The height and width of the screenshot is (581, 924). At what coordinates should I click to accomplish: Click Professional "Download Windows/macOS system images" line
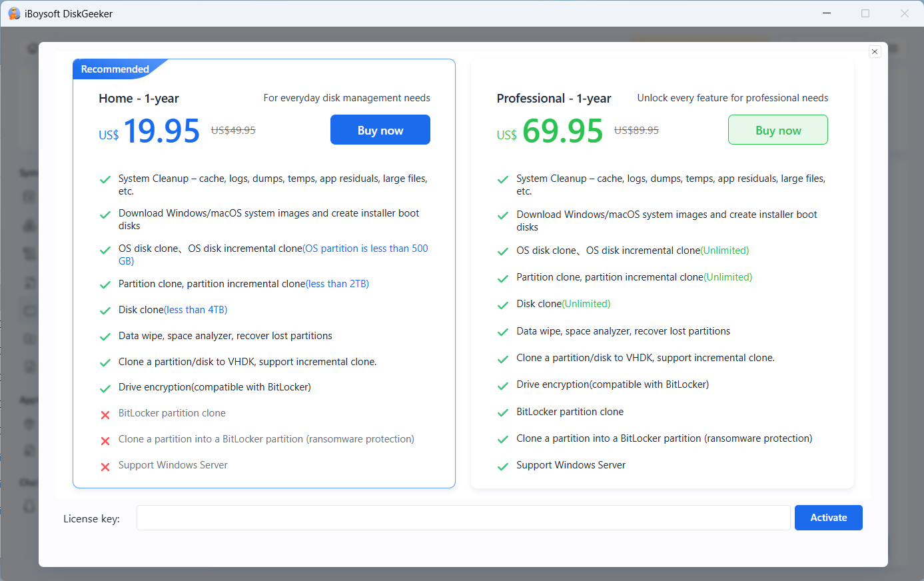pos(667,221)
